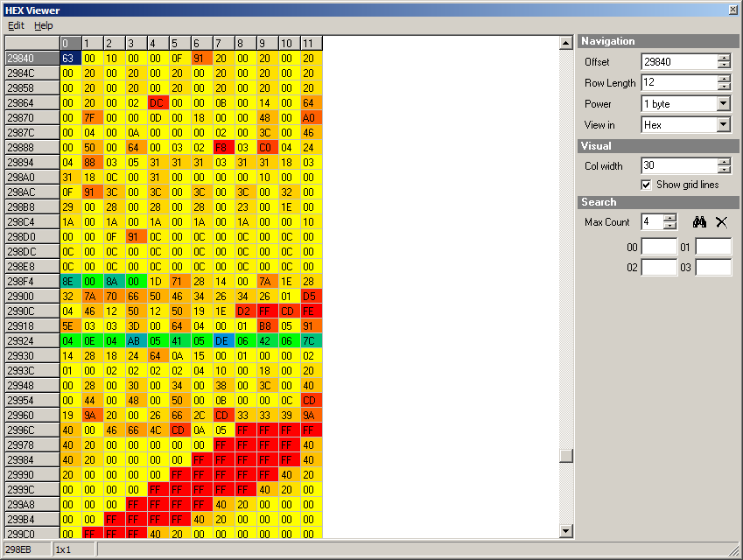Viewport: 743px width, 560px height.
Task: Click the Navigation panel header
Action: pyautogui.click(x=658, y=41)
